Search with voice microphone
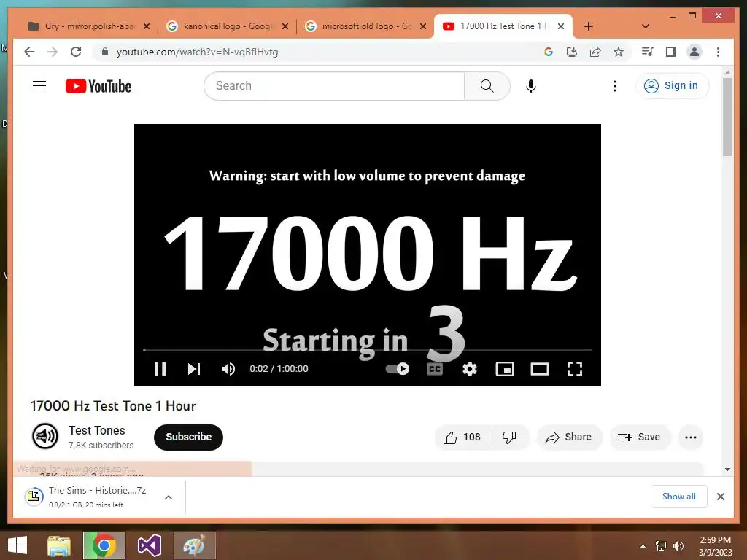Image resolution: width=747 pixels, height=560 pixels. tap(531, 86)
